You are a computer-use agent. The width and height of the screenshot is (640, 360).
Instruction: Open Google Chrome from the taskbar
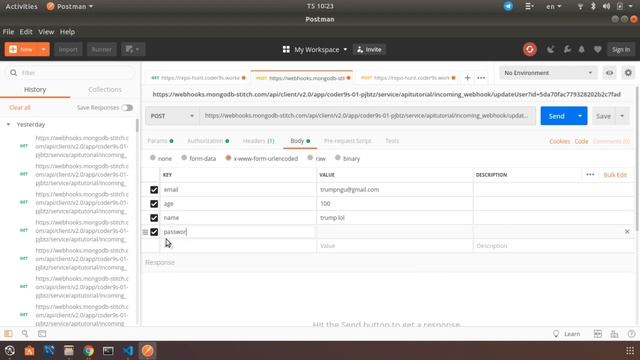[x=89, y=351]
